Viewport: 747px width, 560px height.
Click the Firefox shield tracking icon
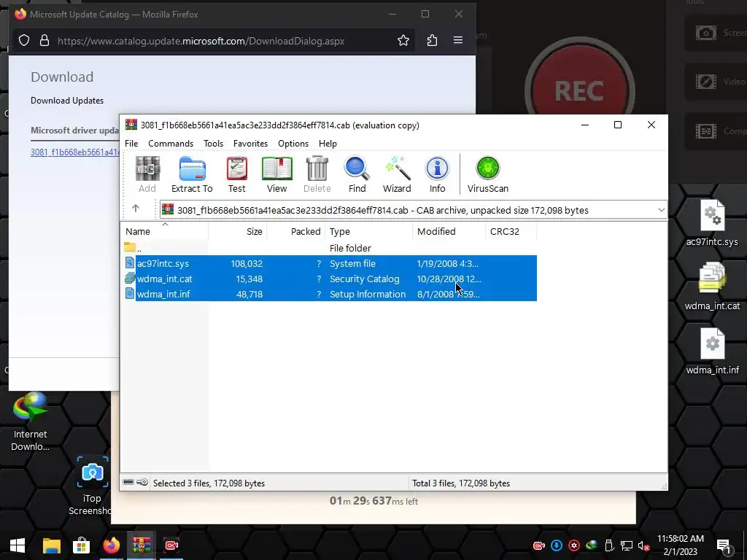click(24, 41)
